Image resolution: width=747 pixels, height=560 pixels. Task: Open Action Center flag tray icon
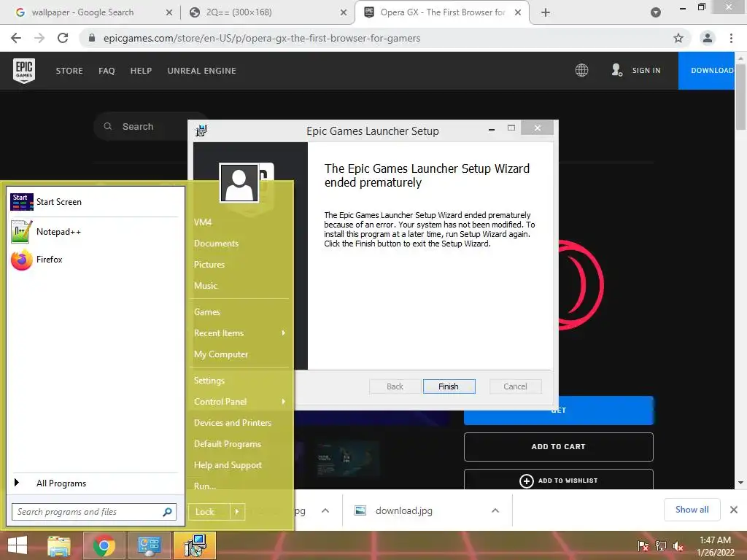click(x=643, y=546)
